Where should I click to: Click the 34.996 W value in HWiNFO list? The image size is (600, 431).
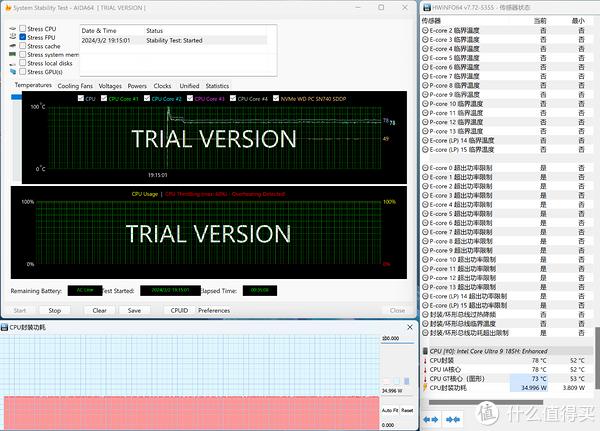(534, 388)
